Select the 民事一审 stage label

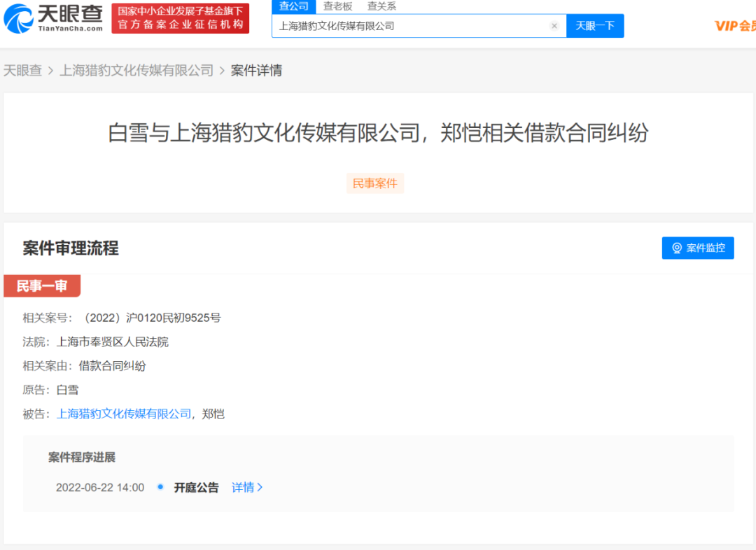click(x=42, y=285)
